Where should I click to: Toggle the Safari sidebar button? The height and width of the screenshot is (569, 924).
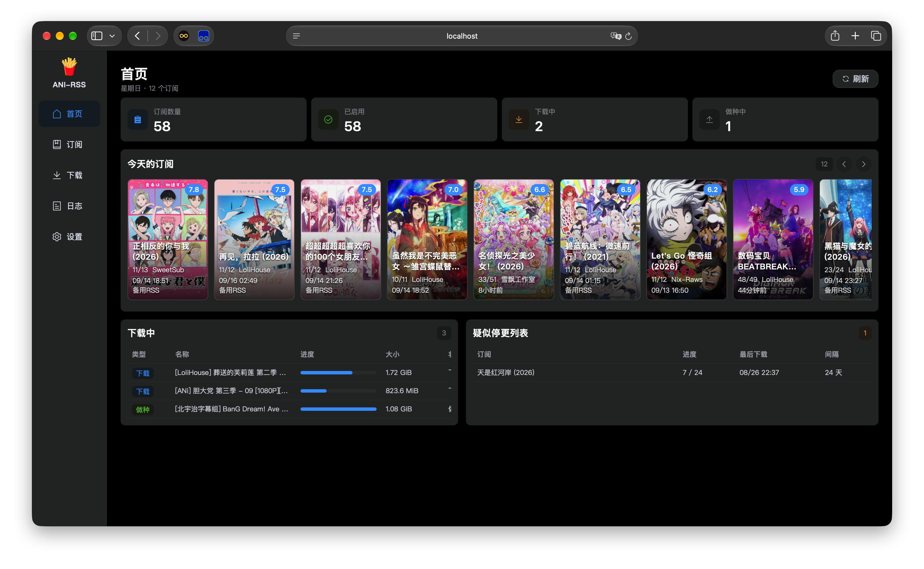[x=97, y=36]
